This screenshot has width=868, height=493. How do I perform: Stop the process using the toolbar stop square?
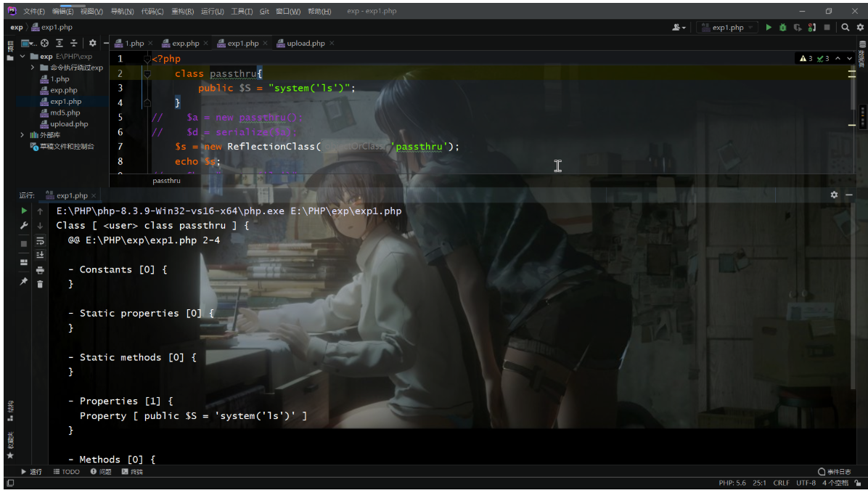[x=827, y=27]
